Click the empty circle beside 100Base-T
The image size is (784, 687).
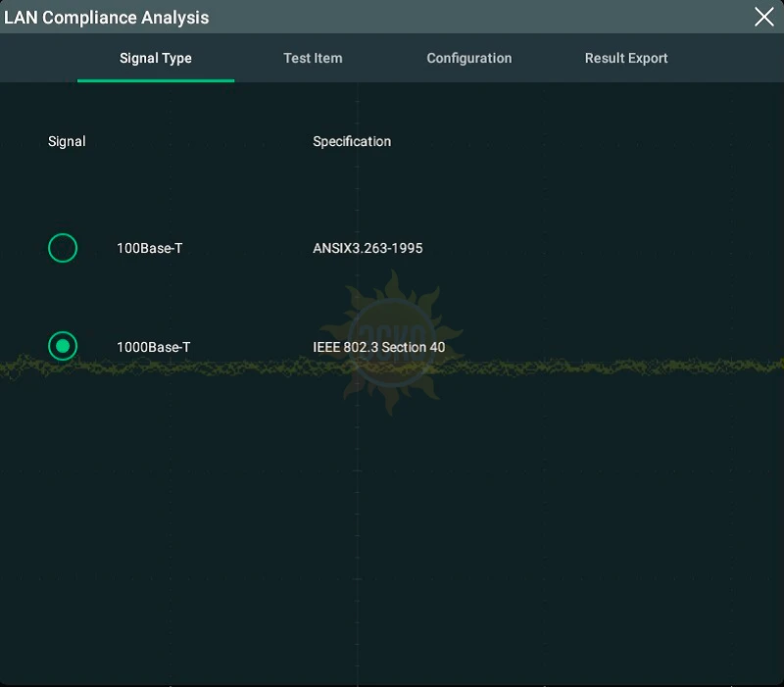[63, 248]
